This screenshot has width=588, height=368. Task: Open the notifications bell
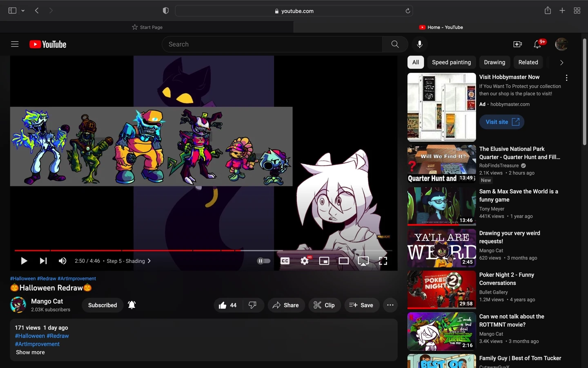pos(538,45)
